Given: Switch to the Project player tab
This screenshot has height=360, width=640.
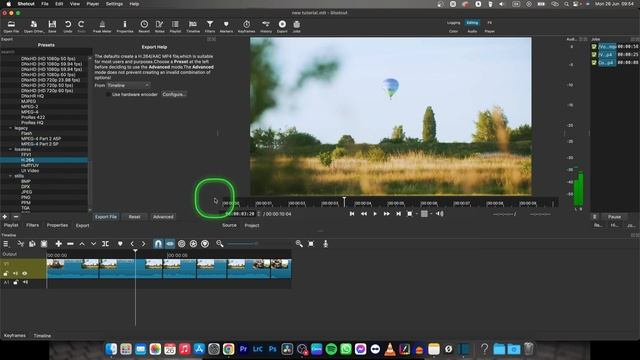Looking at the screenshot, I should click(252, 225).
